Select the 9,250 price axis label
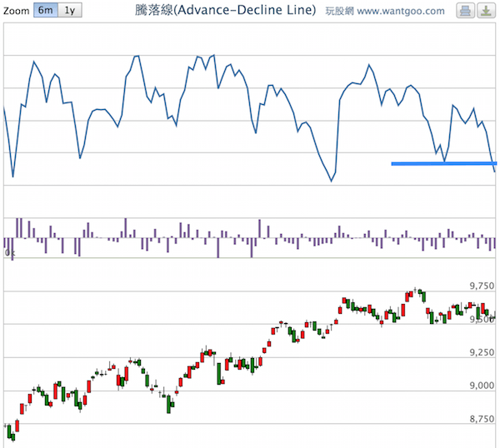The image size is (500, 448). (482, 352)
